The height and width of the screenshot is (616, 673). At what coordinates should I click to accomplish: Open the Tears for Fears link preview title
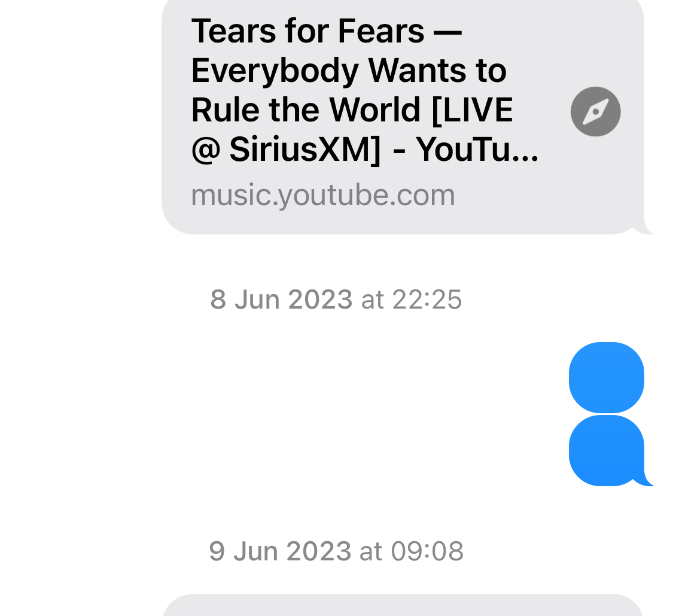coord(364,90)
